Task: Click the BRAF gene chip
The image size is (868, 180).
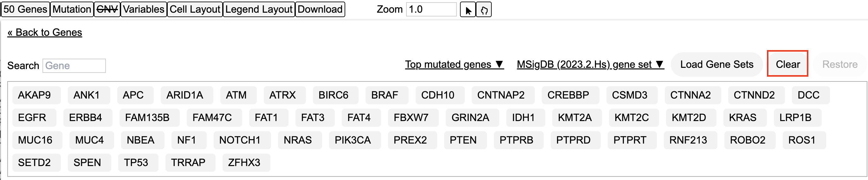Action: pyautogui.click(x=385, y=95)
